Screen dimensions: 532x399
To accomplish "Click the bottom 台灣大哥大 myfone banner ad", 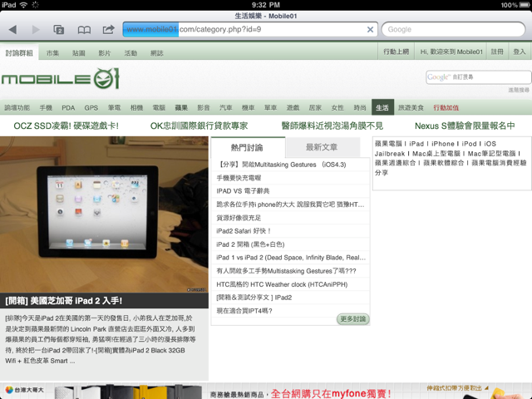I will click(266, 391).
